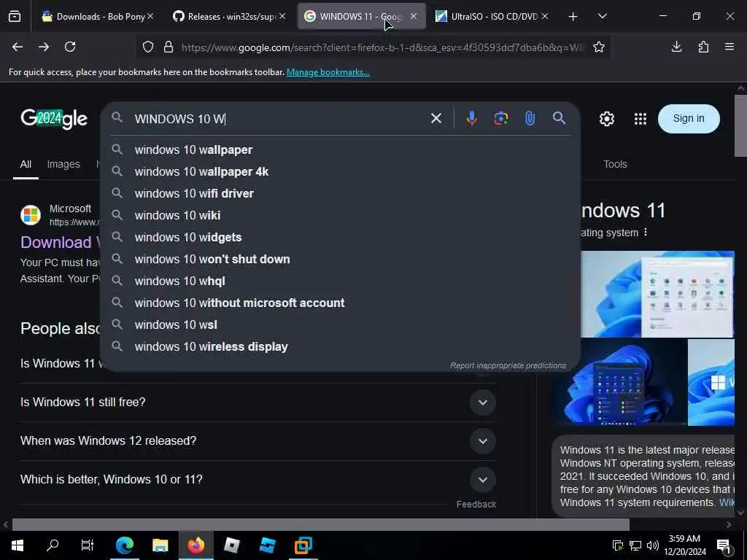Viewport: 747px width, 560px height.
Task: Open the VirtualBox taskbar icon
Action: 303,545
